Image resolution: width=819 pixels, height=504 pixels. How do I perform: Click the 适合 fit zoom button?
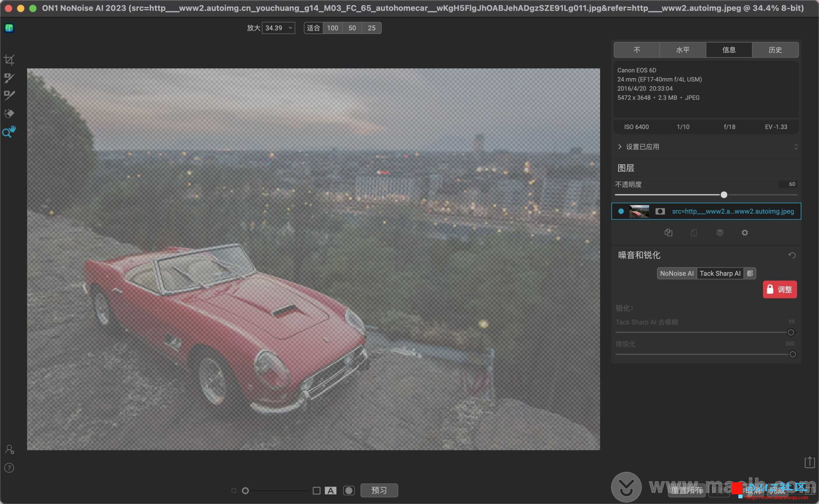tap(313, 28)
